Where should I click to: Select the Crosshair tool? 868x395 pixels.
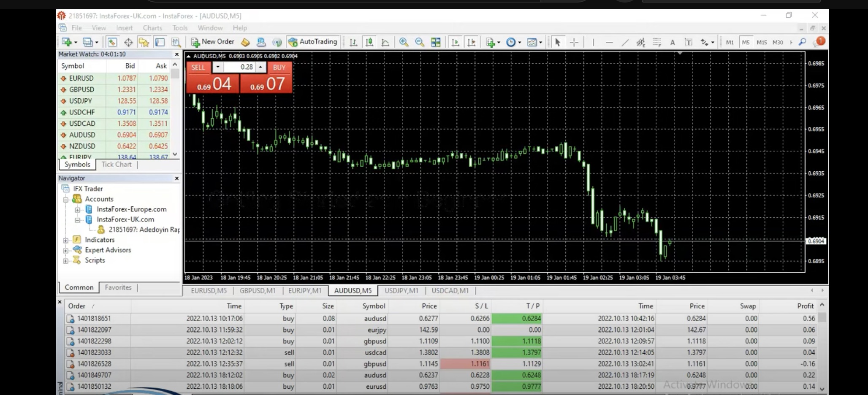pos(574,42)
